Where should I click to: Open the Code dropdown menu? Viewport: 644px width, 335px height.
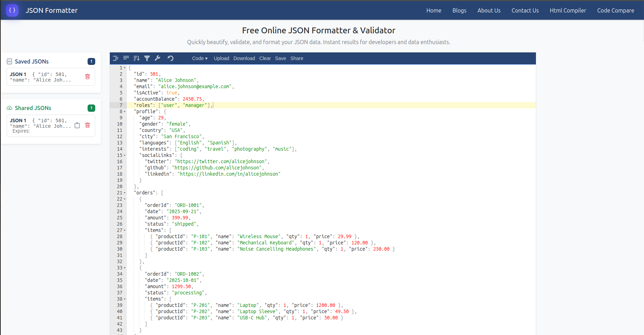[200, 58]
